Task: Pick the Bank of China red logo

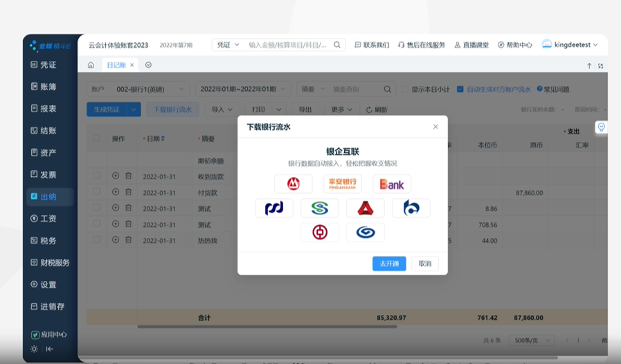Action: 320,232
